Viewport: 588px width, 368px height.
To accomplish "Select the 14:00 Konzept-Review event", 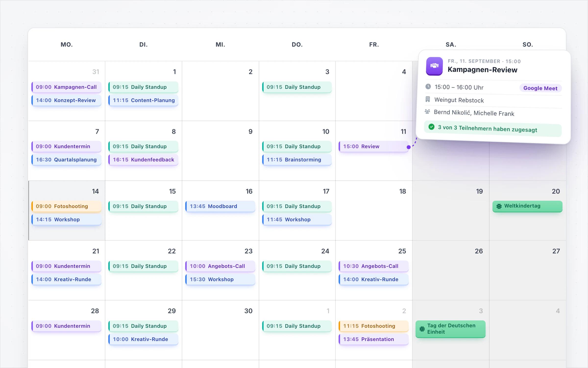I will click(x=66, y=100).
